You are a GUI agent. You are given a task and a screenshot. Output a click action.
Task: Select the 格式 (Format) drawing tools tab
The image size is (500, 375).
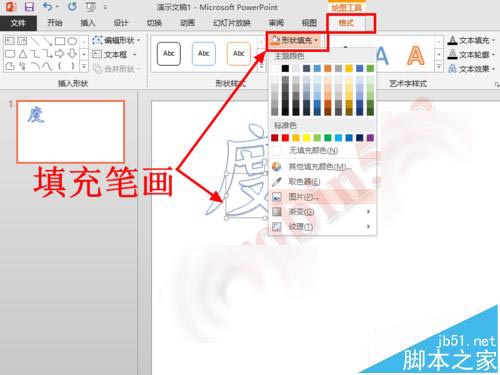pyautogui.click(x=346, y=23)
